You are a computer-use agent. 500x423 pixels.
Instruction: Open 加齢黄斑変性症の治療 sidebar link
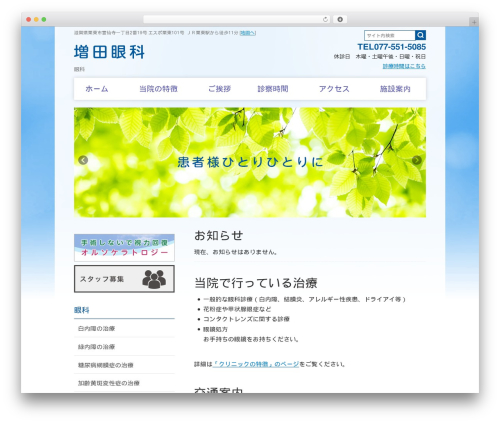tap(109, 383)
